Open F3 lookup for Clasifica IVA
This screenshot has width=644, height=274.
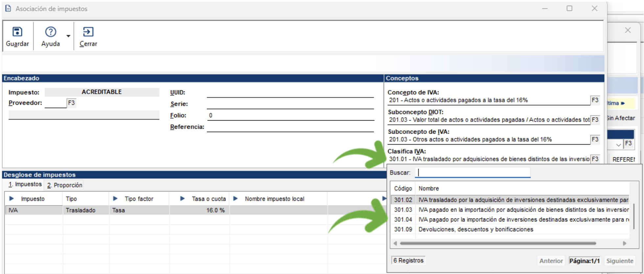(595, 159)
